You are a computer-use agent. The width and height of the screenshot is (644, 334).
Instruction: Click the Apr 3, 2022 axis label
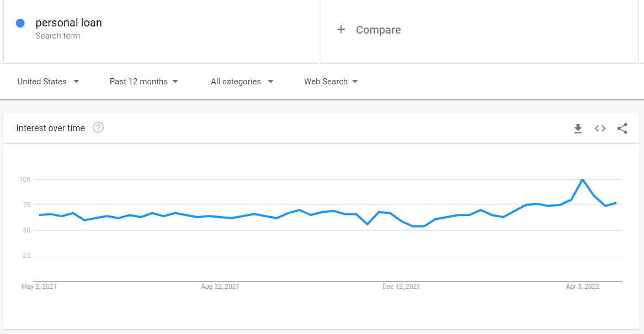[582, 287]
